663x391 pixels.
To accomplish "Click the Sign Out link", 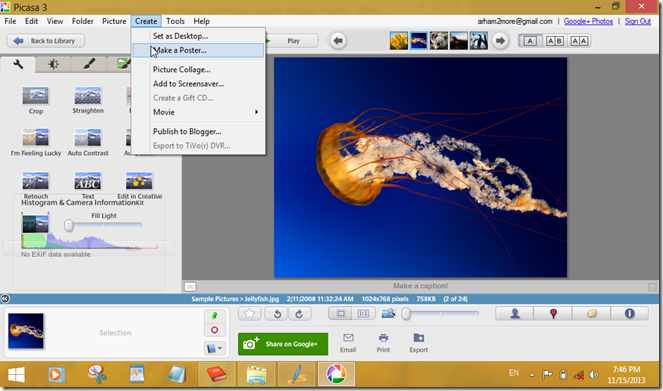I will click(638, 21).
